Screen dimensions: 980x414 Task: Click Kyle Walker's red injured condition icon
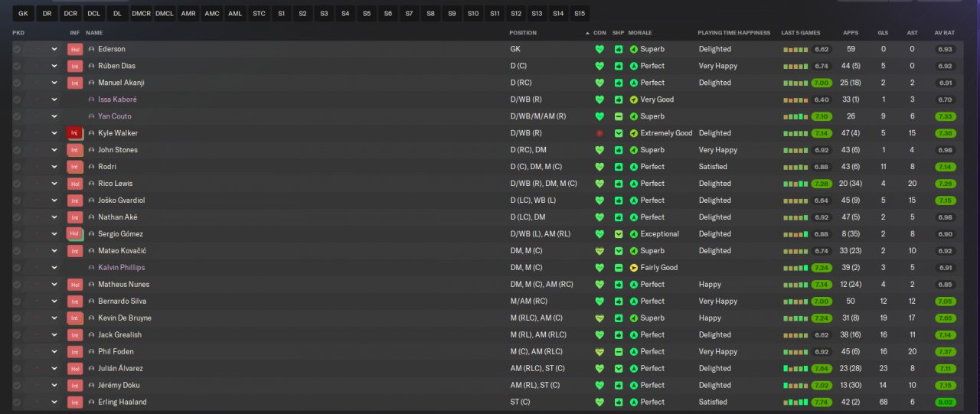coord(599,133)
